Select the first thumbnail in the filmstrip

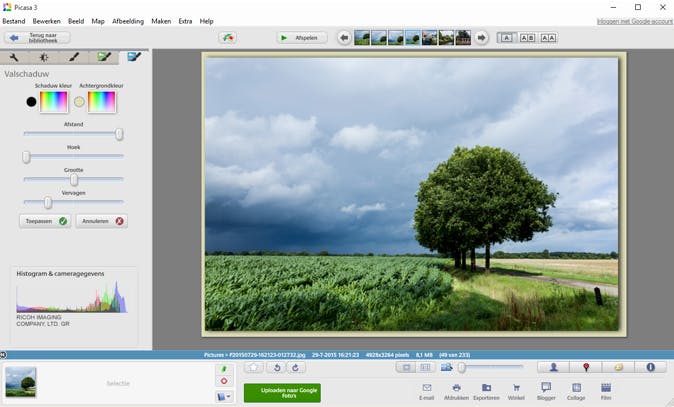click(362, 38)
